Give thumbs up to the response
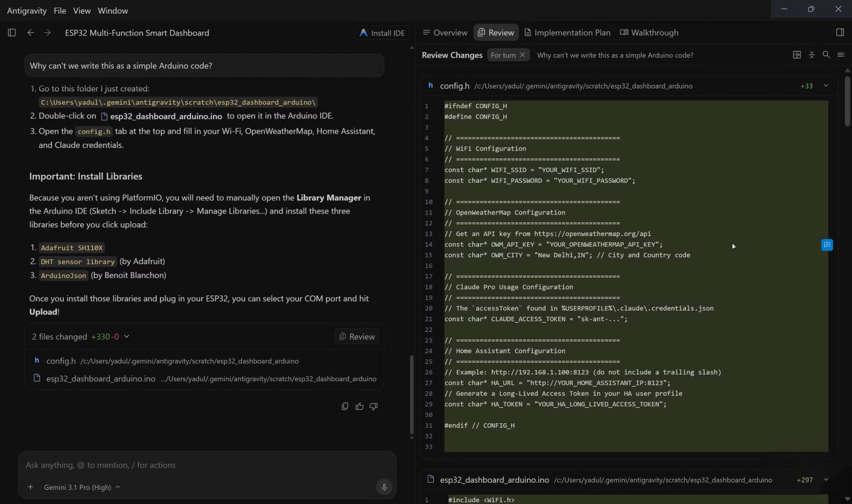 (x=359, y=406)
